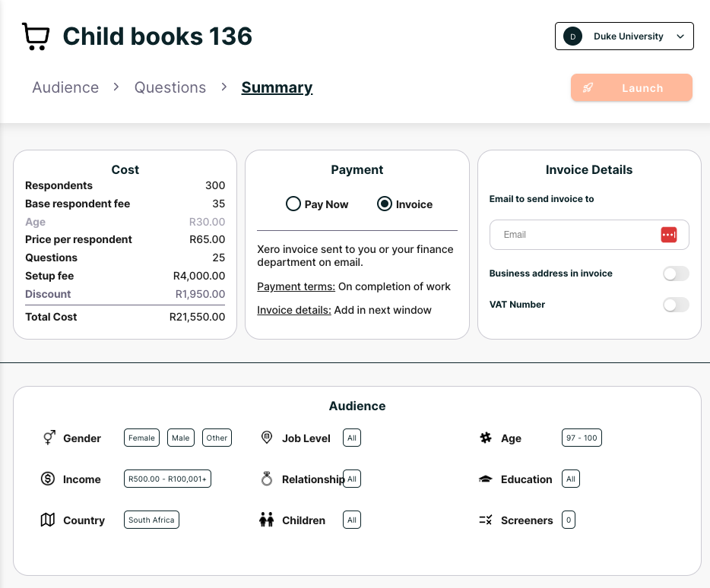Image resolution: width=710 pixels, height=588 pixels.
Task: Click the South Africa country tag
Action: pyautogui.click(x=151, y=520)
